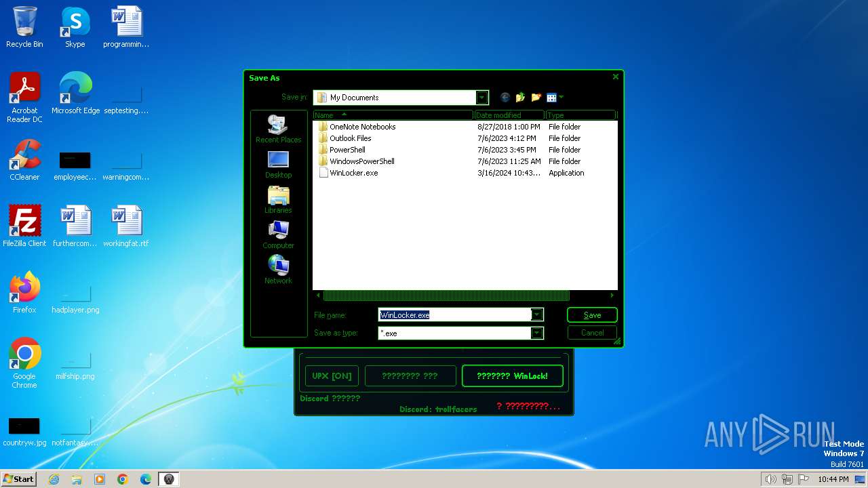Select Desktop in Save As places bar
Viewport: 868px width, 488px height.
click(278, 165)
